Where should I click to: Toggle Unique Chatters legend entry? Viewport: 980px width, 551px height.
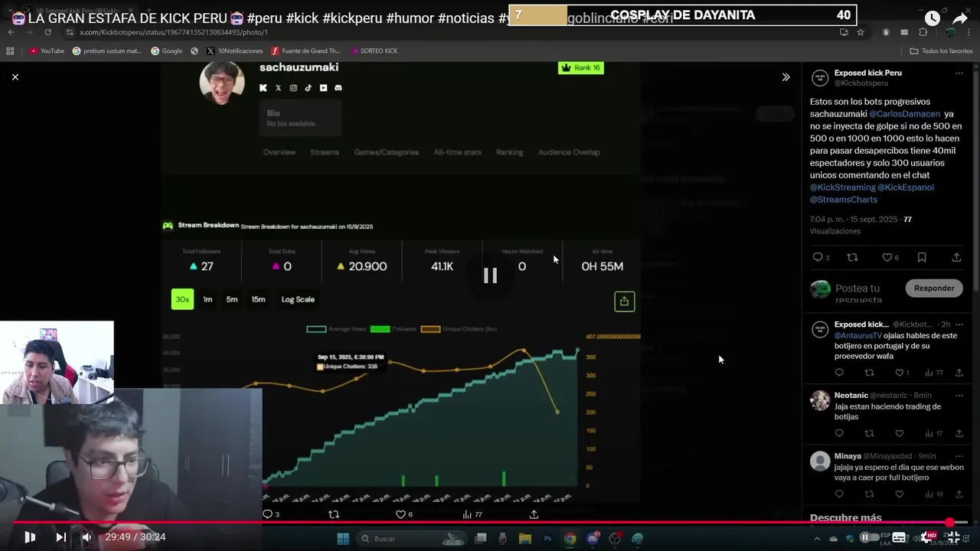click(459, 329)
